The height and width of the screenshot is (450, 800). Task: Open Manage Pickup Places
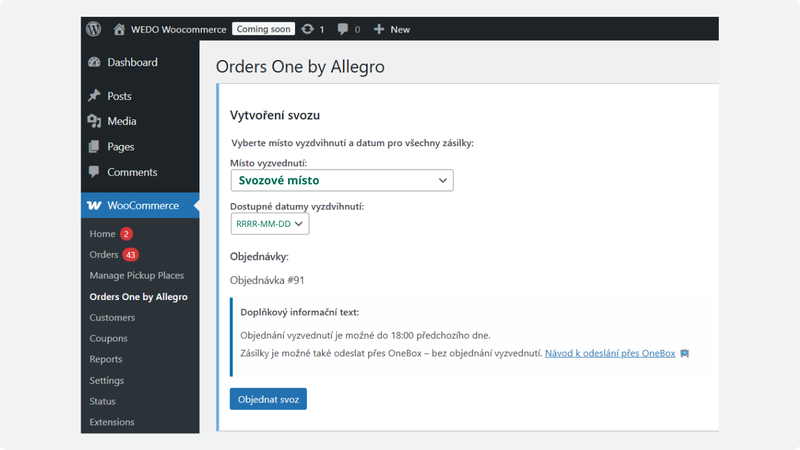tap(137, 276)
